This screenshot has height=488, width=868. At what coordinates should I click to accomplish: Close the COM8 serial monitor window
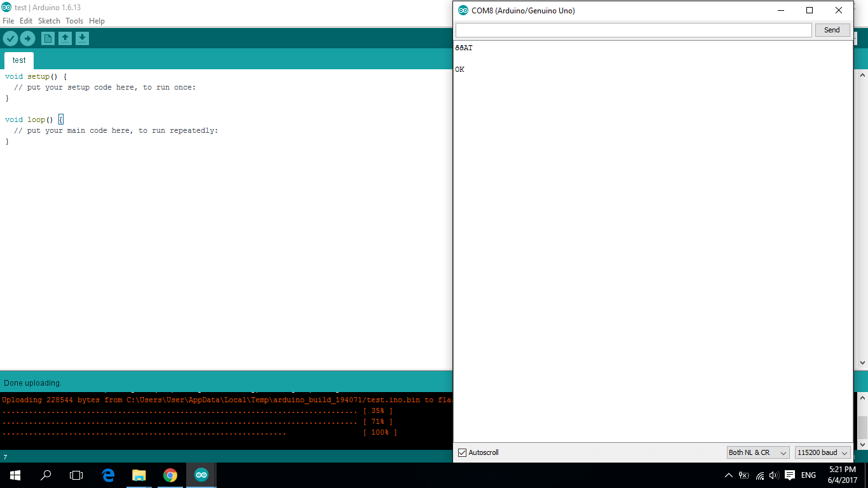(x=839, y=10)
